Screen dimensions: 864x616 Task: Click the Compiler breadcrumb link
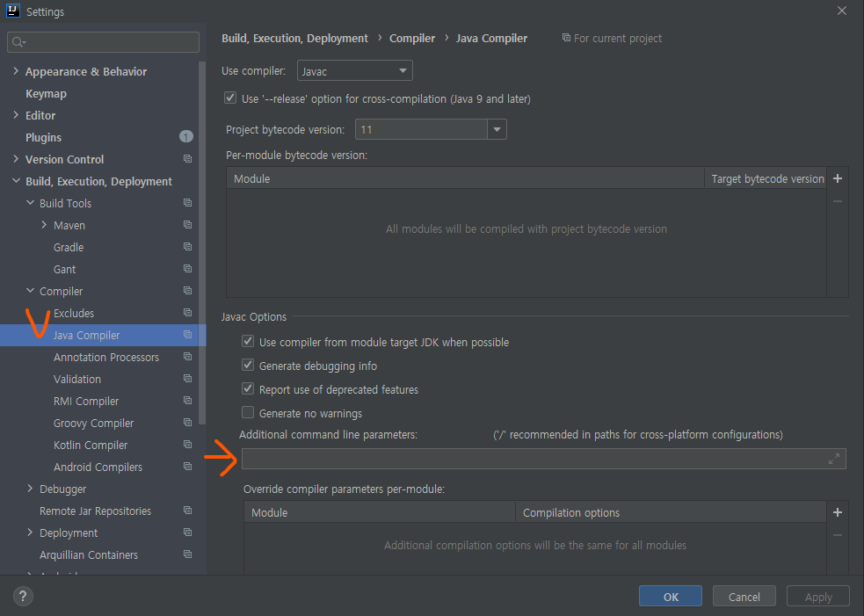coord(412,38)
